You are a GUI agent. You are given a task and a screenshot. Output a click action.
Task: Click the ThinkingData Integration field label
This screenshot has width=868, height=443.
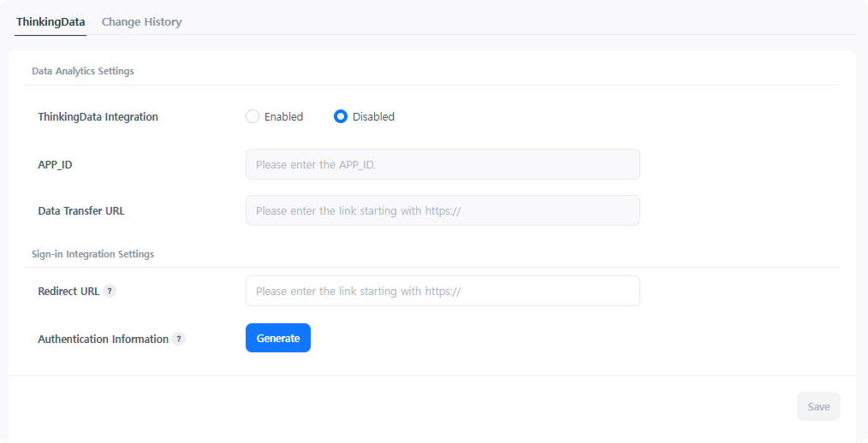pyautogui.click(x=98, y=116)
